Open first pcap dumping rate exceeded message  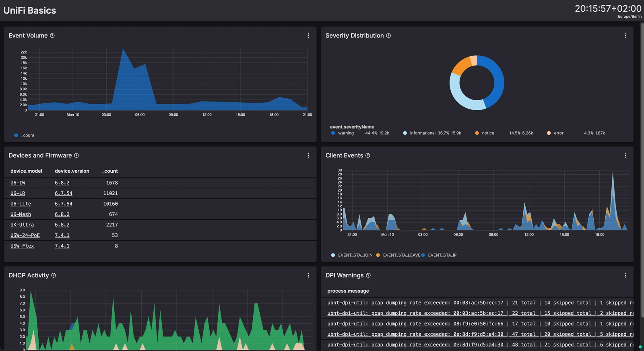pyautogui.click(x=480, y=303)
